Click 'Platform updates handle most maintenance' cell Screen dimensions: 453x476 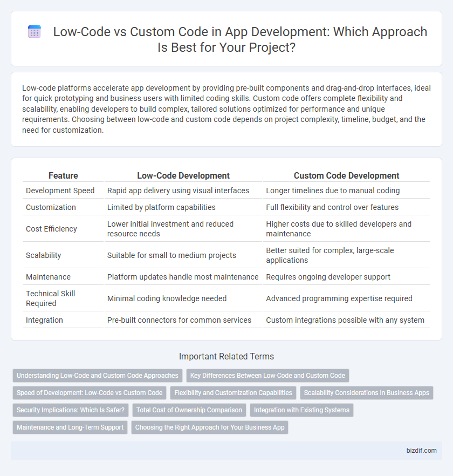tap(183, 276)
